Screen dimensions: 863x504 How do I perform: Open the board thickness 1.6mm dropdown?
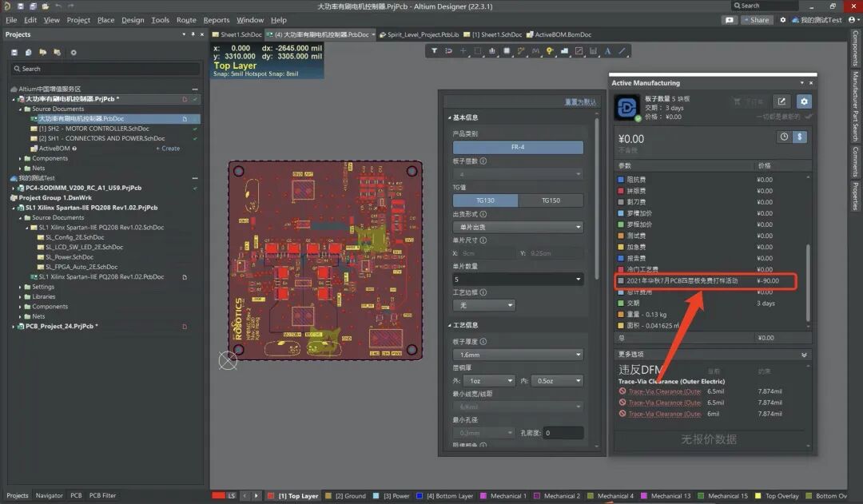coord(518,355)
